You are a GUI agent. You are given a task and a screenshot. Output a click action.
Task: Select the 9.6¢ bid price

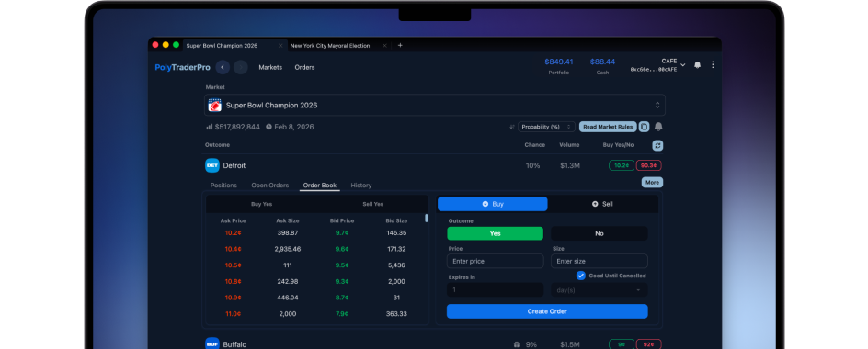342,250
